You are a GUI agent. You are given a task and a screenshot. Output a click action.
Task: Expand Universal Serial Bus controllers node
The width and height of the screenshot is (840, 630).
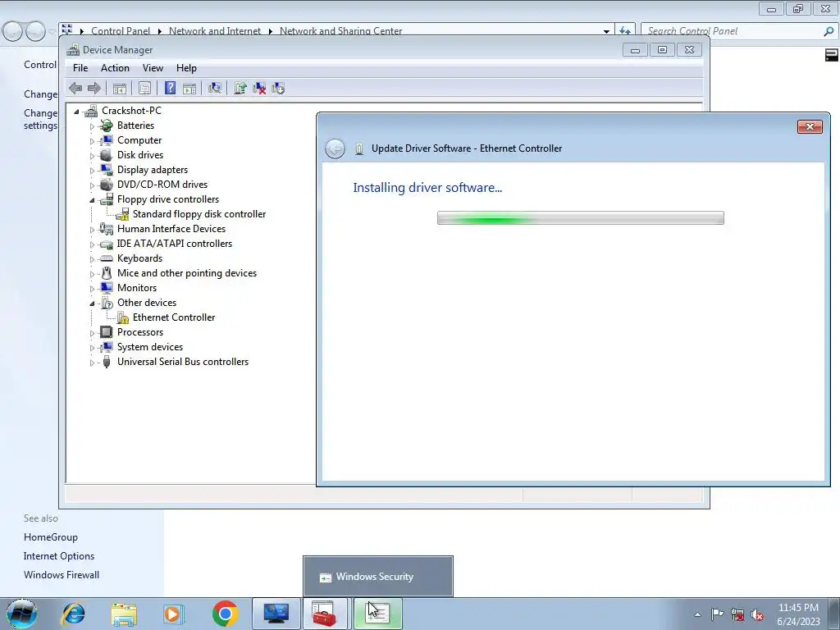point(92,363)
